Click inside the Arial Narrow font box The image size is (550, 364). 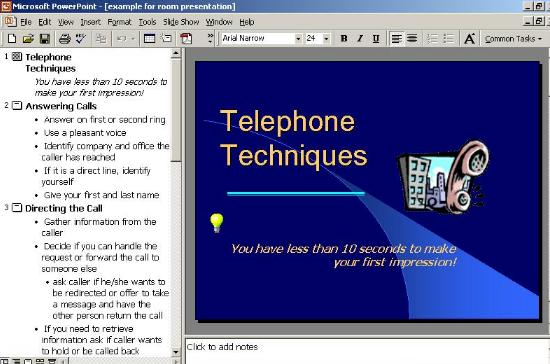click(258, 38)
